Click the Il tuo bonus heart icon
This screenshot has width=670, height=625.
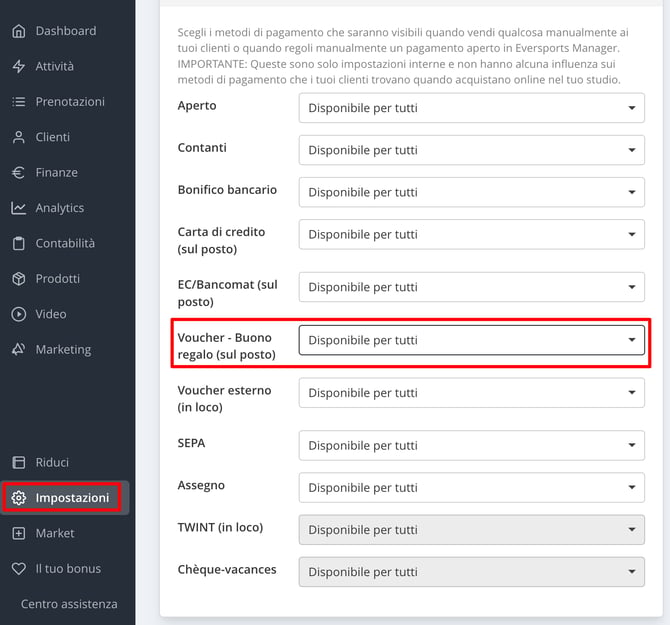pyautogui.click(x=18, y=569)
